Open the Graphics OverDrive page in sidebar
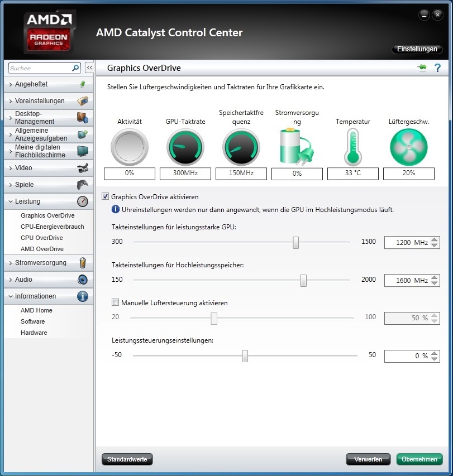The width and height of the screenshot is (453, 476). [x=47, y=215]
